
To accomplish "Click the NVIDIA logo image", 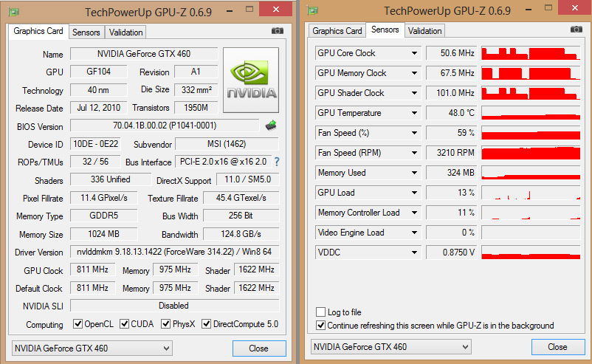I will [x=251, y=80].
